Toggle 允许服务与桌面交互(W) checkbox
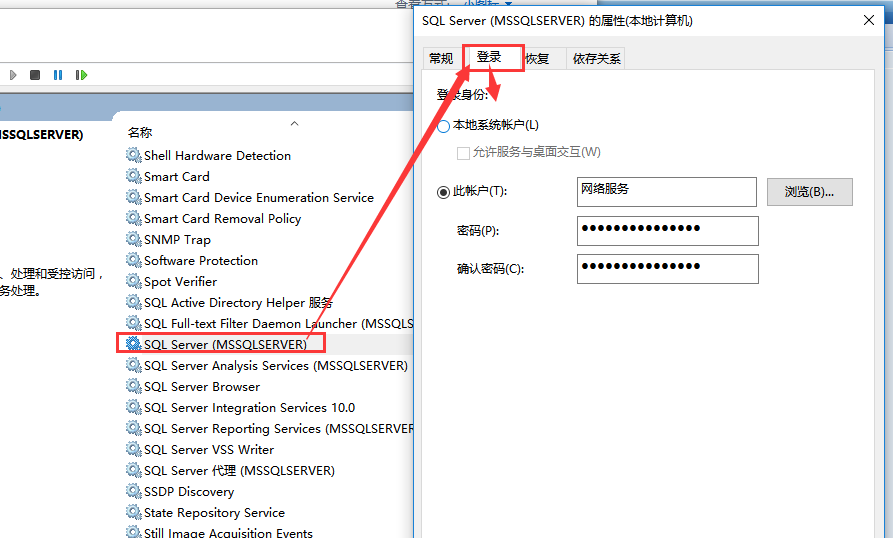 click(x=463, y=153)
